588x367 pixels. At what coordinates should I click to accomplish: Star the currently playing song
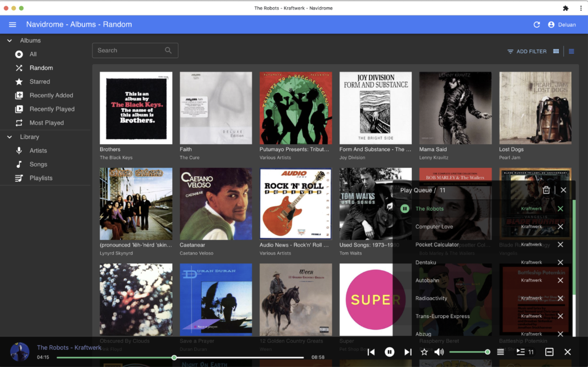tap(424, 352)
